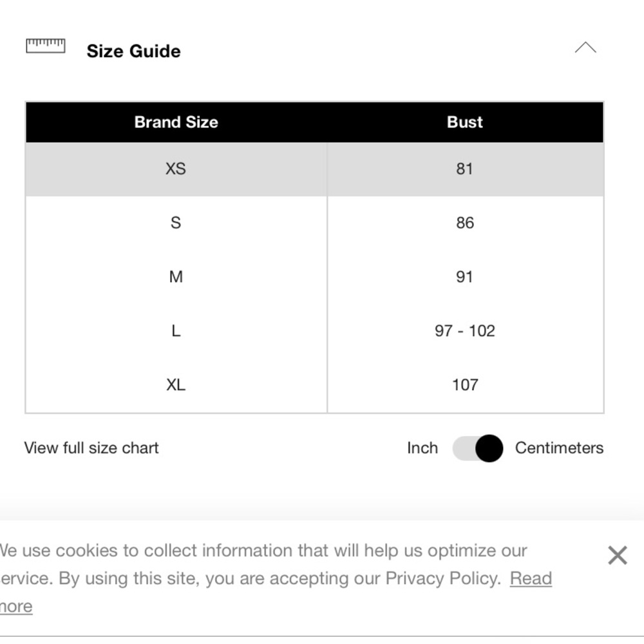This screenshot has height=644, width=644.
Task: Select the S brand size cell
Action: click(176, 223)
